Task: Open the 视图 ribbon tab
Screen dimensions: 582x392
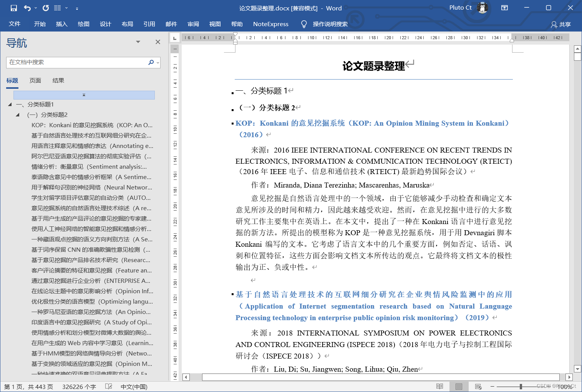Action: (x=215, y=24)
